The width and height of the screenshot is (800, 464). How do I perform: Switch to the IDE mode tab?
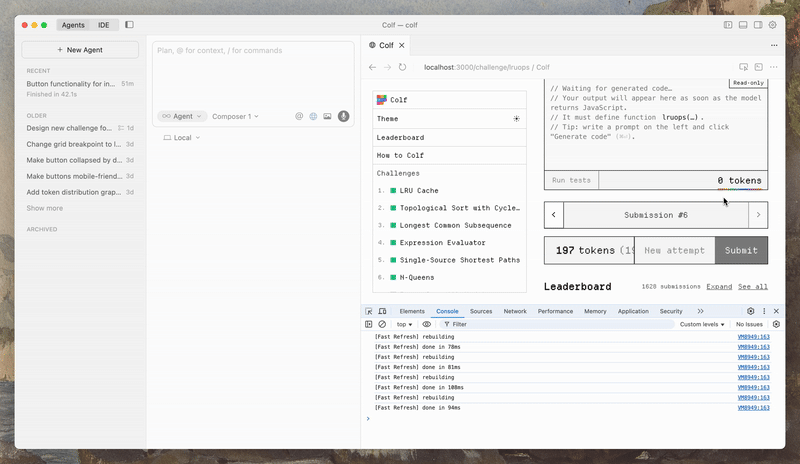(103, 24)
